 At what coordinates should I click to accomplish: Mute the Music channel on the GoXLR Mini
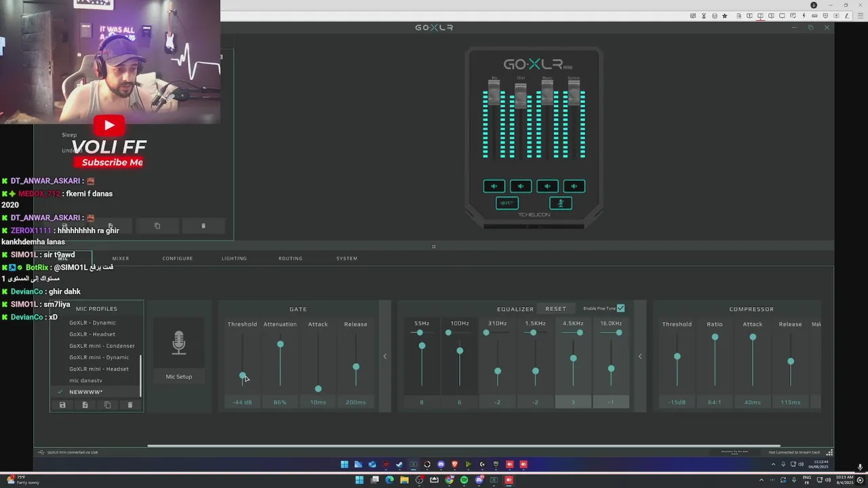pos(547,186)
